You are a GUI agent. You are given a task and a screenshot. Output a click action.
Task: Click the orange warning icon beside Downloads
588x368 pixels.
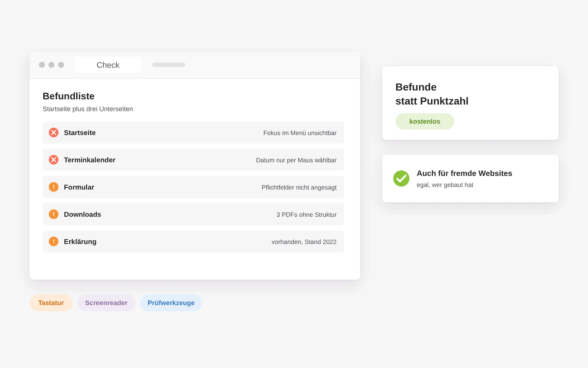point(54,214)
